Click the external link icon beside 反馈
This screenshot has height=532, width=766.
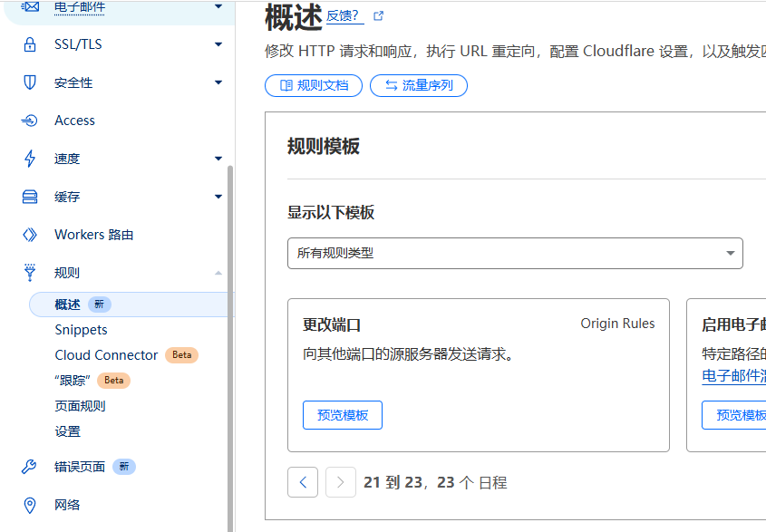[x=379, y=16]
